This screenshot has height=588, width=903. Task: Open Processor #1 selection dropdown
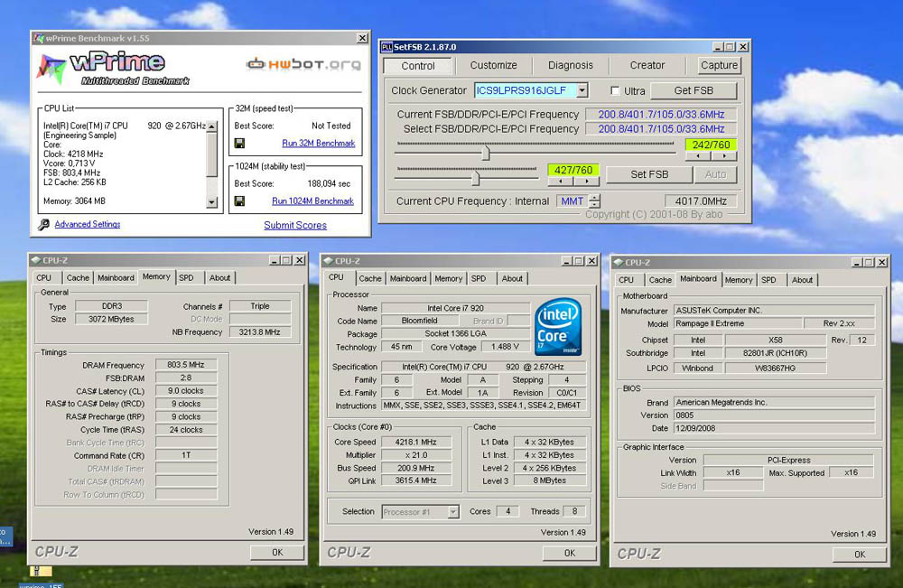pos(453,512)
